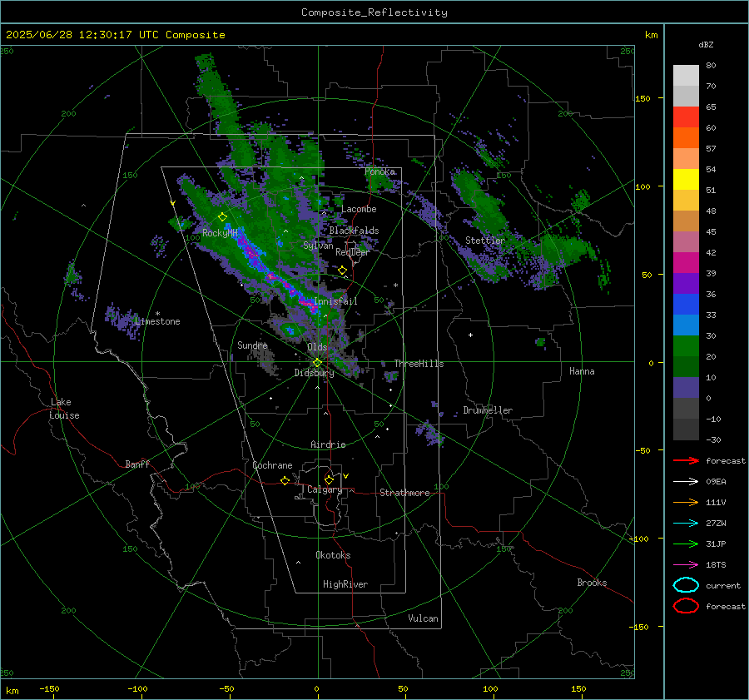
Task: Click the Lake Louise label
Action: (x=64, y=409)
